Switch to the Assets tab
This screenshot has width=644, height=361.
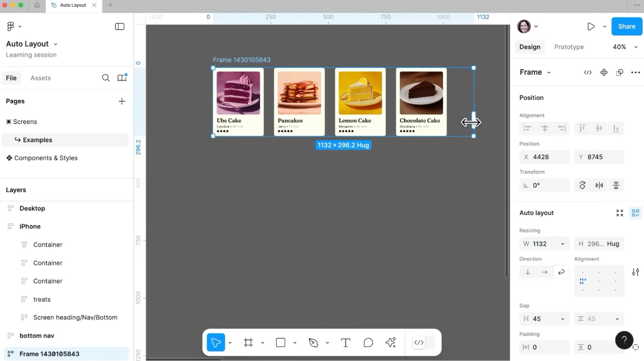coord(41,78)
